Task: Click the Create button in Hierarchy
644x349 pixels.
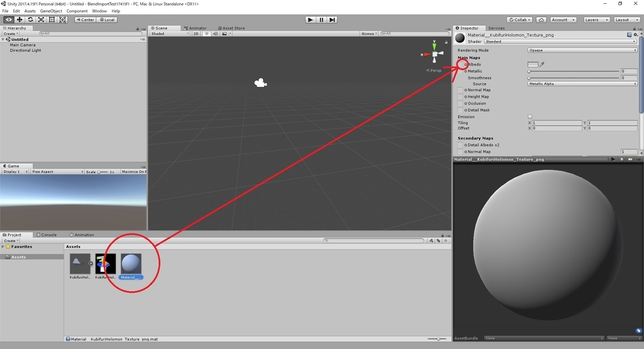Action: coord(10,34)
